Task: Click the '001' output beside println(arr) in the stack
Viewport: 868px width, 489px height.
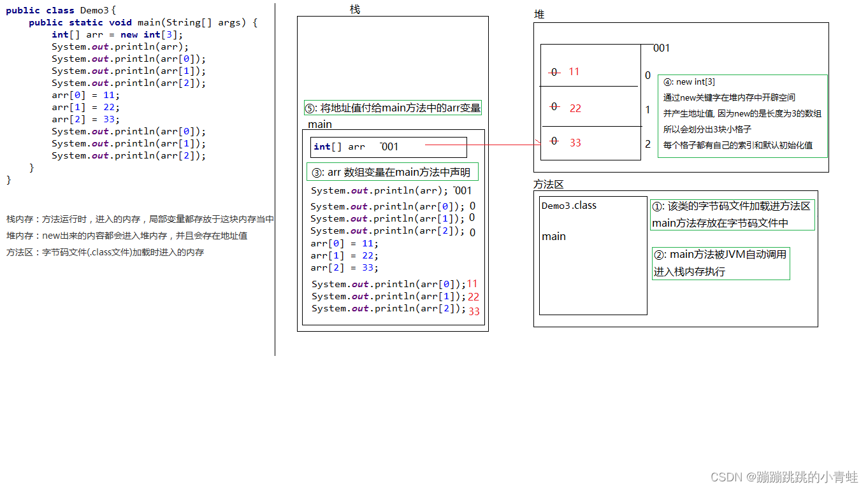Action: click(x=463, y=190)
